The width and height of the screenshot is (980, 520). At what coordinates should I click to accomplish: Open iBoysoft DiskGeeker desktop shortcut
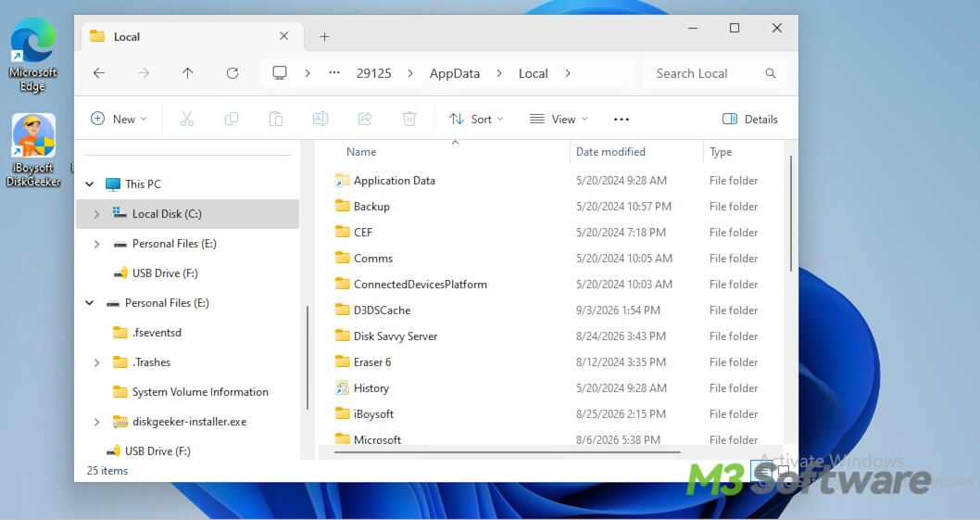[x=33, y=150]
